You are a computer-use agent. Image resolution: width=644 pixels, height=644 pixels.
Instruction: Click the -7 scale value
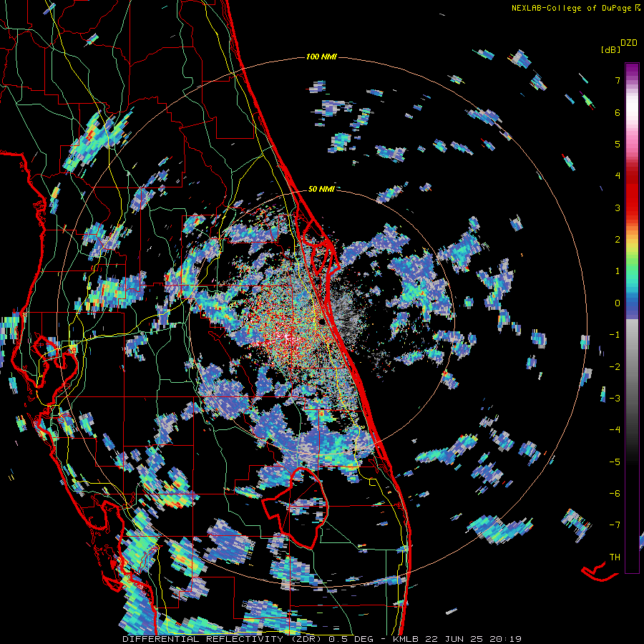click(615, 525)
